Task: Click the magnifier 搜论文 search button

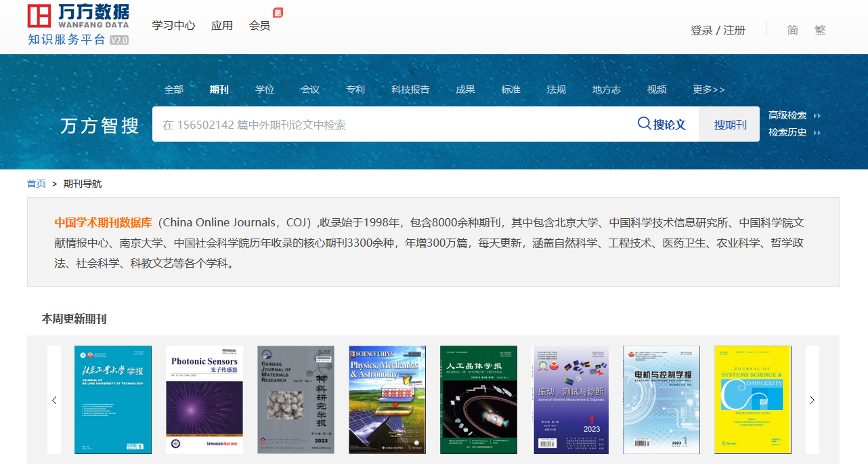Action: [662, 124]
